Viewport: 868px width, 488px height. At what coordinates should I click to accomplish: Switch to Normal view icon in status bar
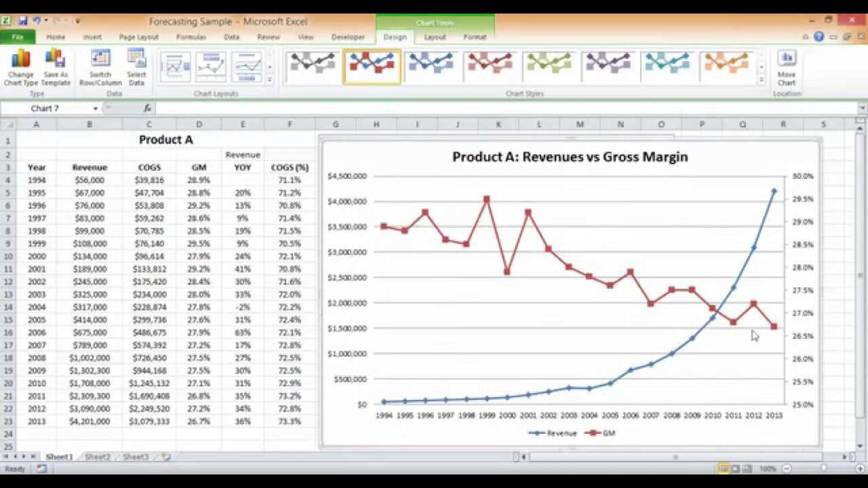(723, 469)
